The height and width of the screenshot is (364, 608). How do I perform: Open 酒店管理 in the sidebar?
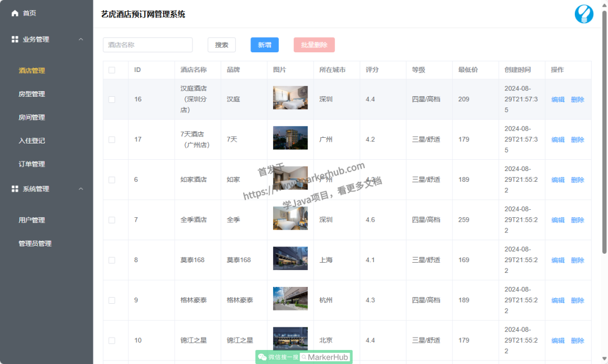click(32, 70)
